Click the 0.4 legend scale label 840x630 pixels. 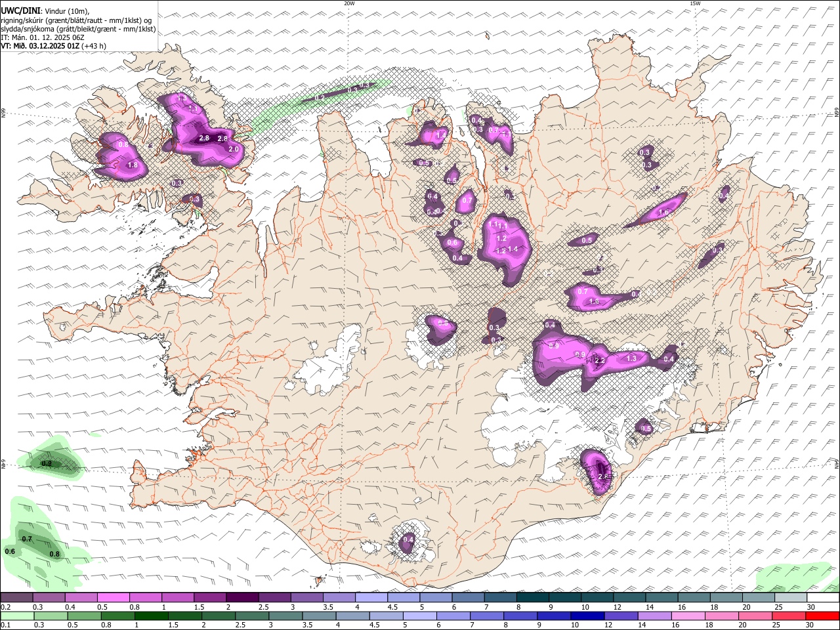70,607
